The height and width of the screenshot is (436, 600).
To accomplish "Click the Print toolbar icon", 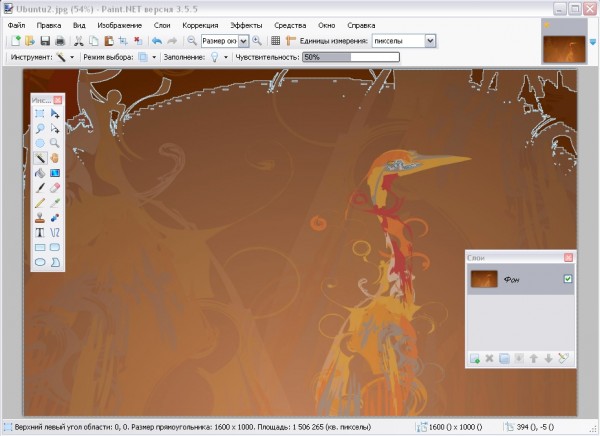I will (x=60, y=41).
